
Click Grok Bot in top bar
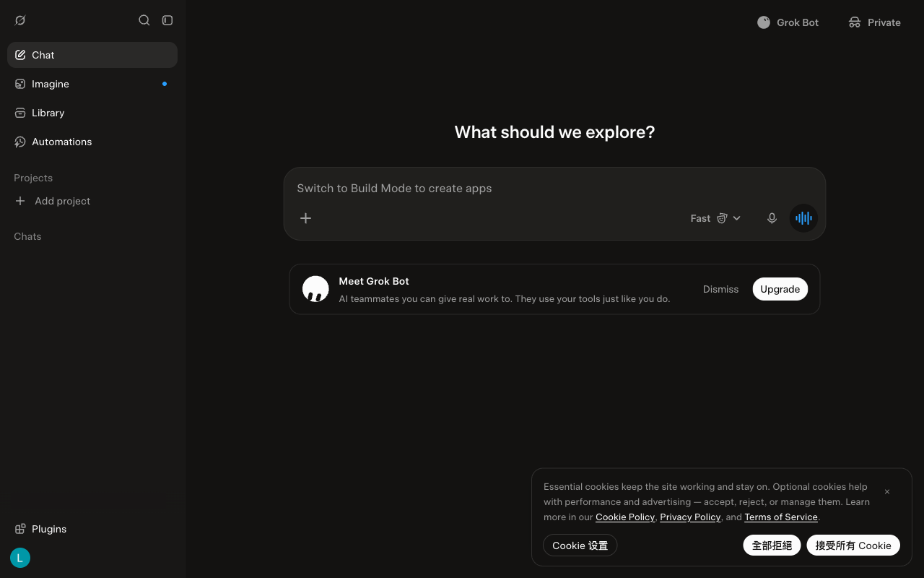pyautogui.click(x=788, y=22)
